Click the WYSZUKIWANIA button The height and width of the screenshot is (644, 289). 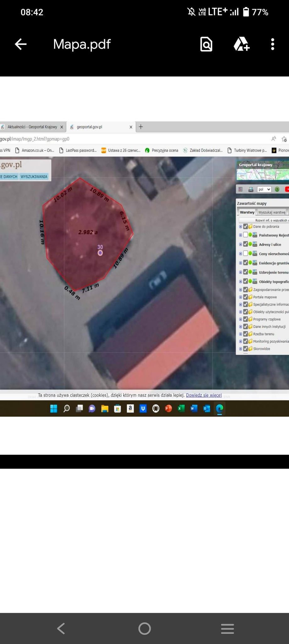(x=34, y=177)
